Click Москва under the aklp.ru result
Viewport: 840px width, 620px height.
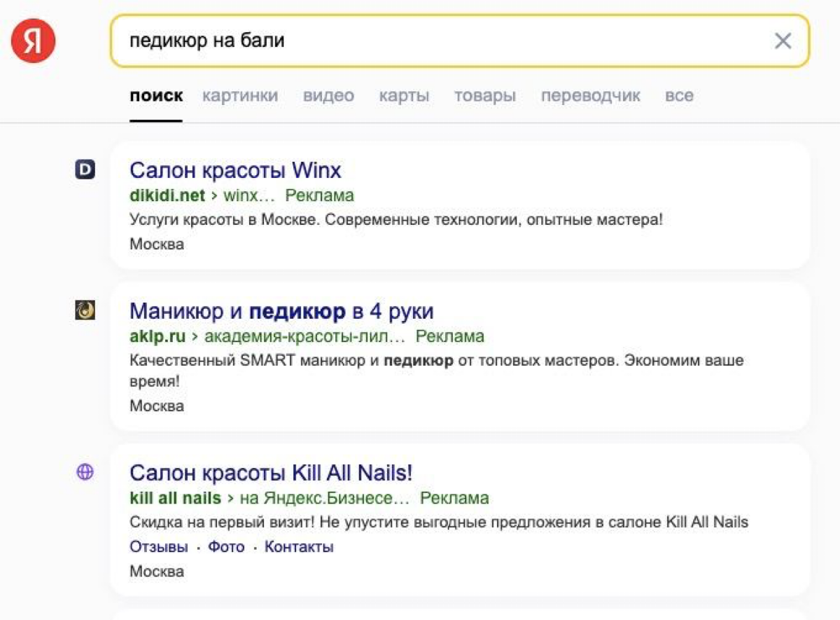click(x=157, y=406)
